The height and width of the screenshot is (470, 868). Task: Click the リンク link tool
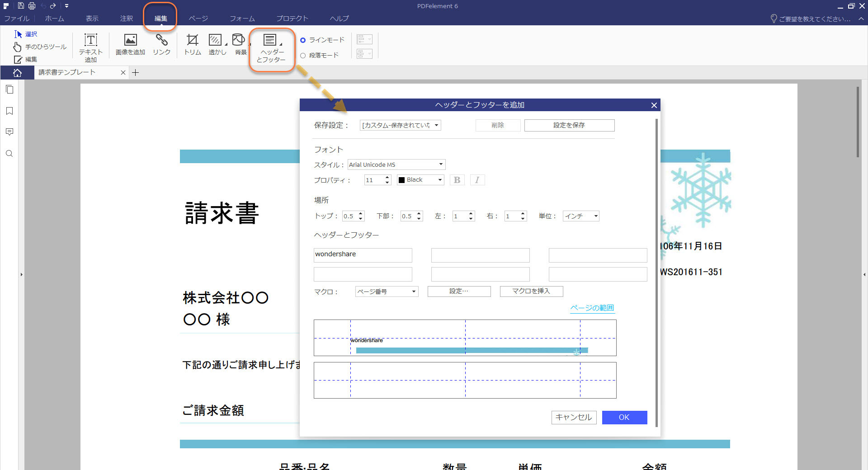[161, 45]
